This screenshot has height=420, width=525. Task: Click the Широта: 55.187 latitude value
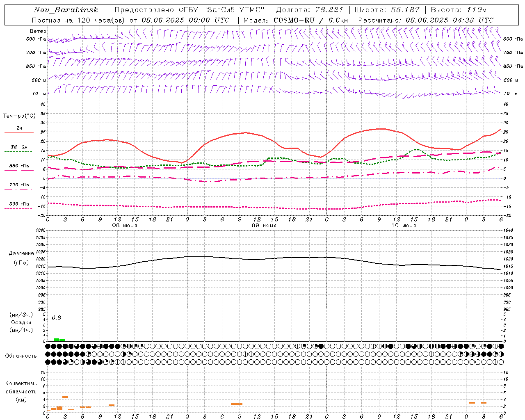[x=387, y=10]
